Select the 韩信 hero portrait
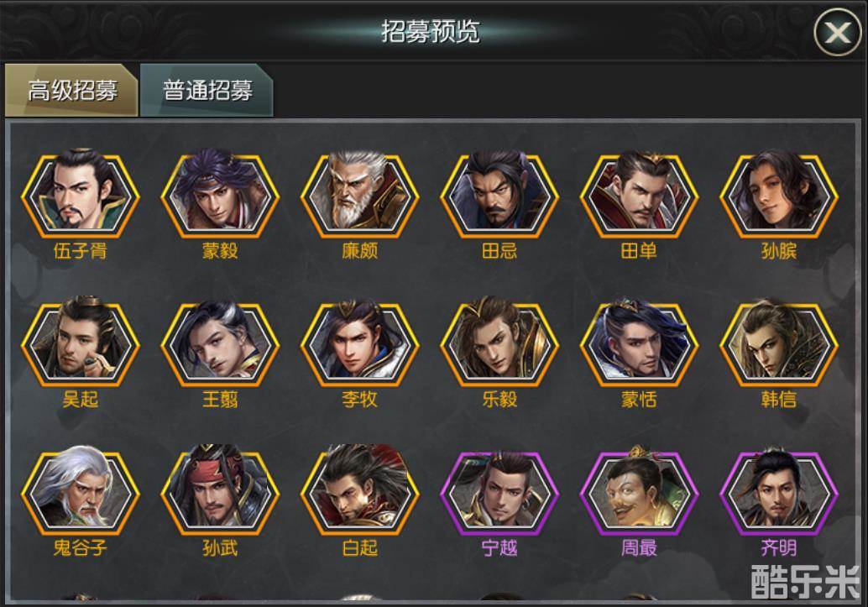 (778, 342)
